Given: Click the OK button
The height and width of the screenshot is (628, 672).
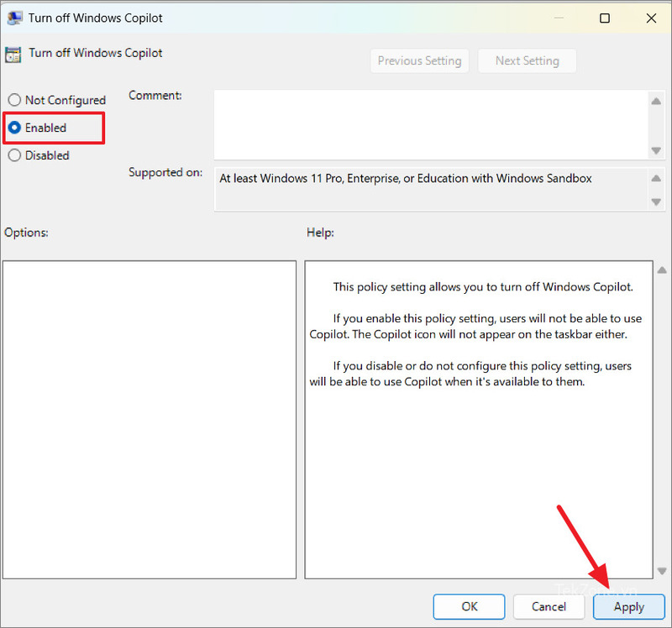Looking at the screenshot, I should click(469, 606).
